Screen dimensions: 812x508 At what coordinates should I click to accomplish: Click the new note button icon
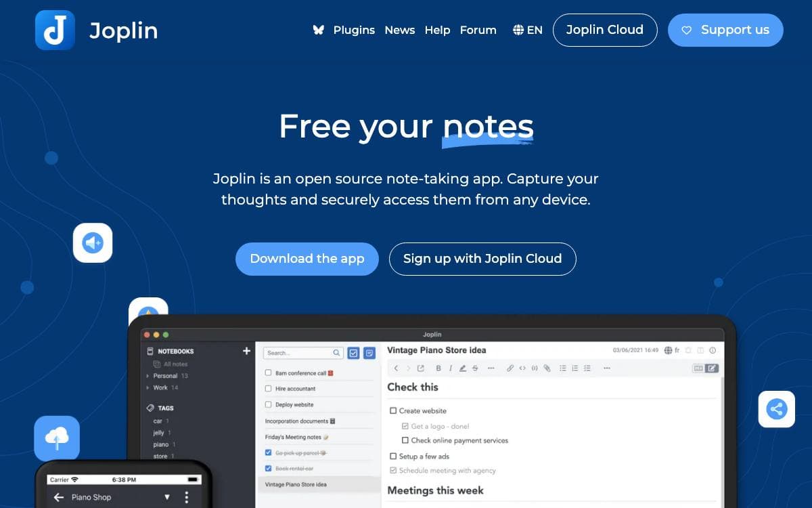369,353
